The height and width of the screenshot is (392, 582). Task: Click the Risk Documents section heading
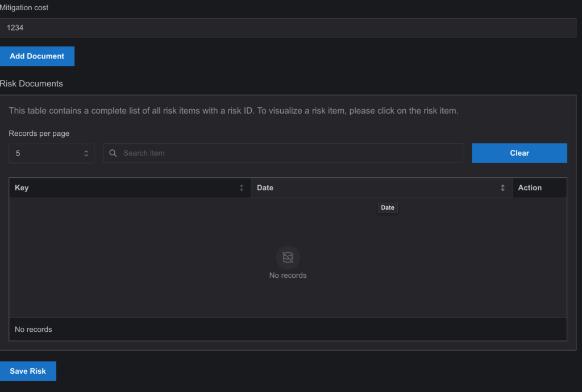pyautogui.click(x=32, y=84)
